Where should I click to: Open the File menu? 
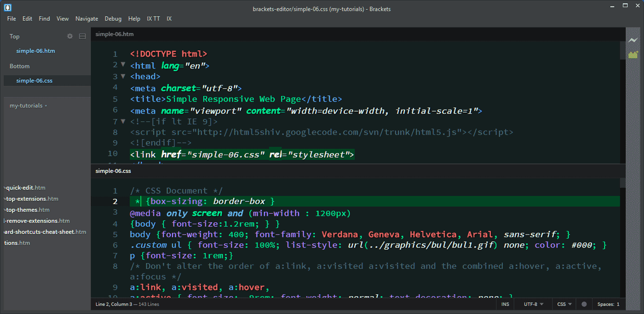coord(11,19)
